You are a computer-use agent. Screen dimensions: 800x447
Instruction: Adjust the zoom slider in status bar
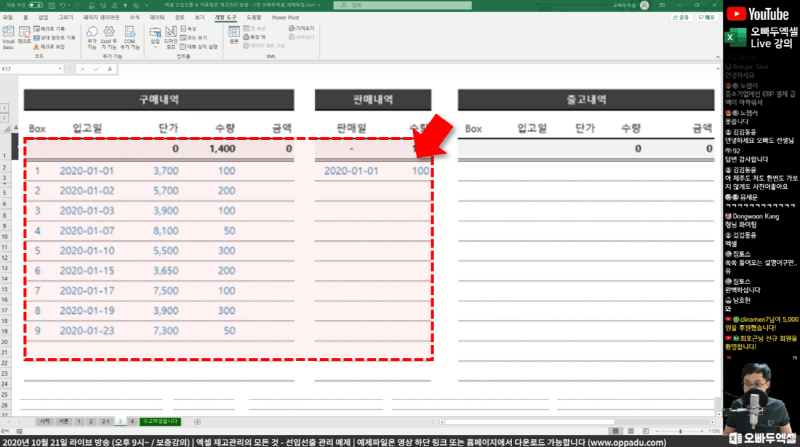680,431
